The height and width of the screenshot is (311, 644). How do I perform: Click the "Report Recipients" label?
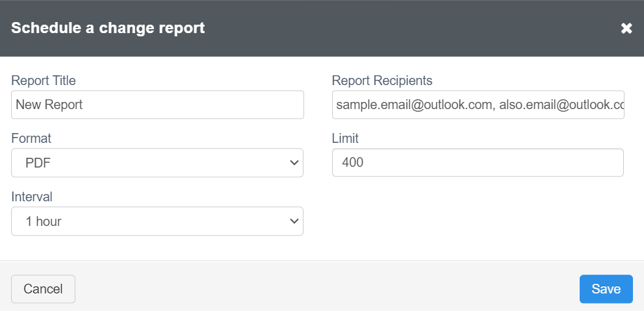pyautogui.click(x=382, y=81)
